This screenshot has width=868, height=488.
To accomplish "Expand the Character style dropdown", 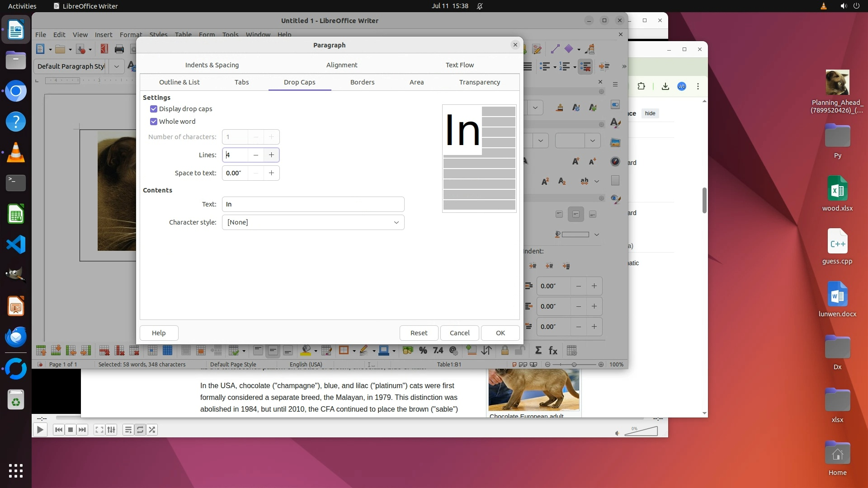I will 396,222.
